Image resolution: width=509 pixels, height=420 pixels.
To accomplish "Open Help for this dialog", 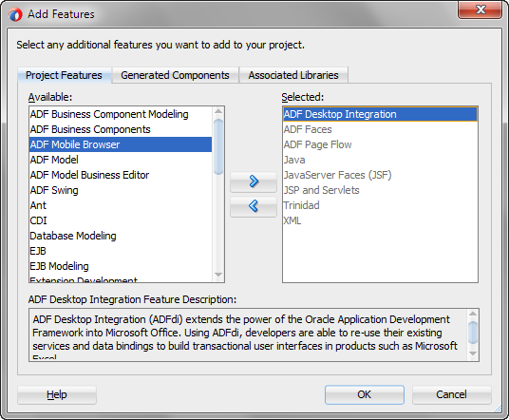I will pyautogui.click(x=57, y=394).
